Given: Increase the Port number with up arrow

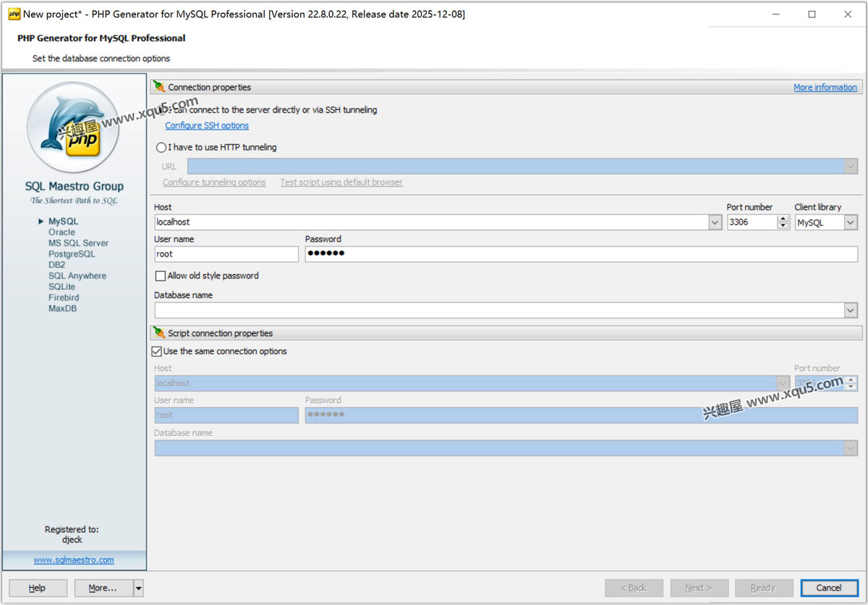Looking at the screenshot, I should coord(783,219).
